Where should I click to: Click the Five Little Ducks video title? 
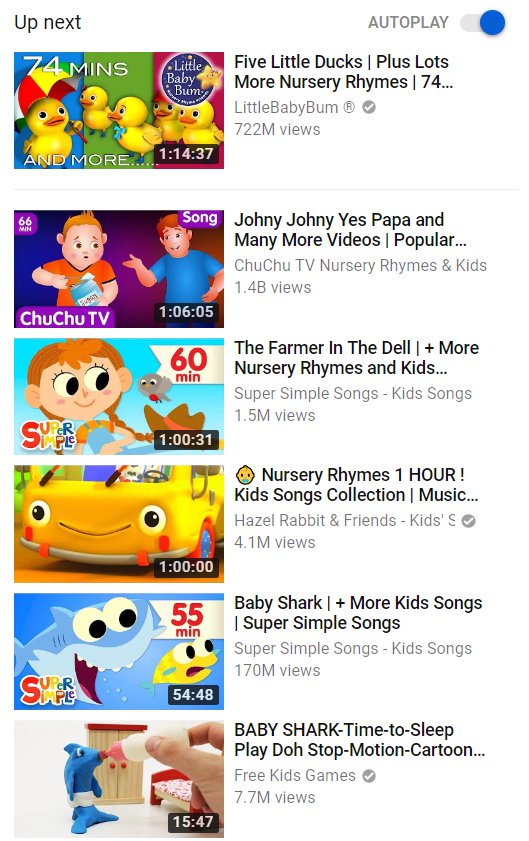click(343, 72)
